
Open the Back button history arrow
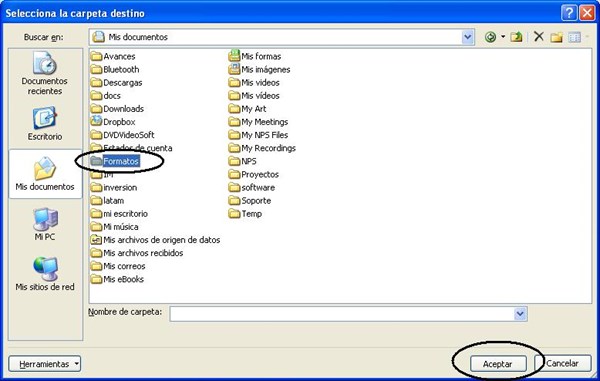click(503, 37)
